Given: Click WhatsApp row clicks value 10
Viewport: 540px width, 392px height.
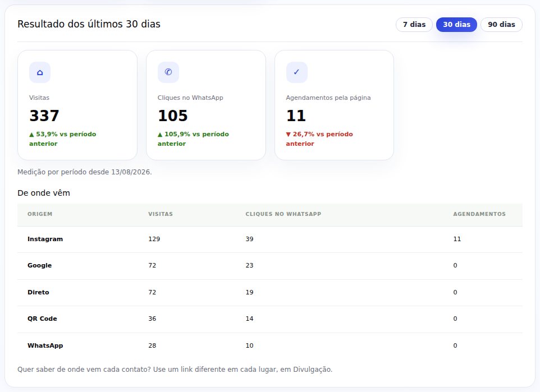Looking at the screenshot, I should pyautogui.click(x=249, y=345).
